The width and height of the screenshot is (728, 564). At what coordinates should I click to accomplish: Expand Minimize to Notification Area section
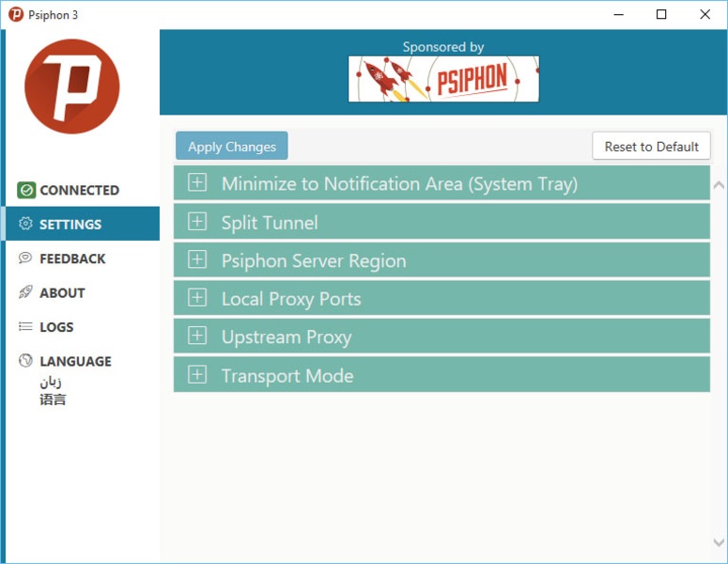(x=197, y=183)
